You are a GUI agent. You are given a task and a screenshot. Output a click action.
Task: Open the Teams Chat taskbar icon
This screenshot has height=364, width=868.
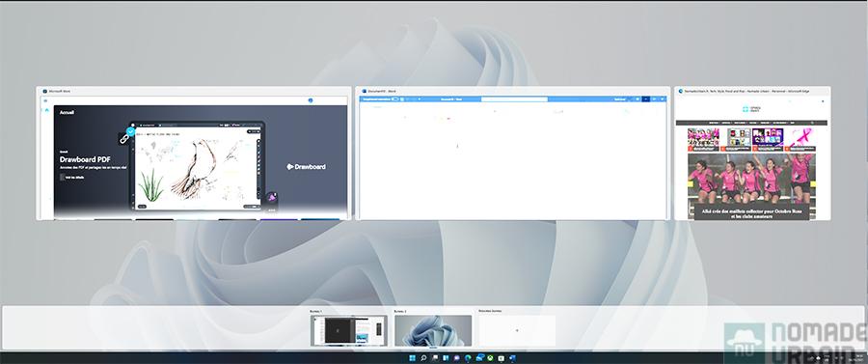[x=457, y=358]
